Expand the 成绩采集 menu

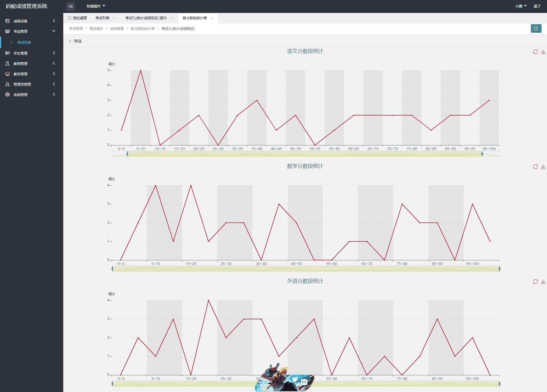[54, 21]
